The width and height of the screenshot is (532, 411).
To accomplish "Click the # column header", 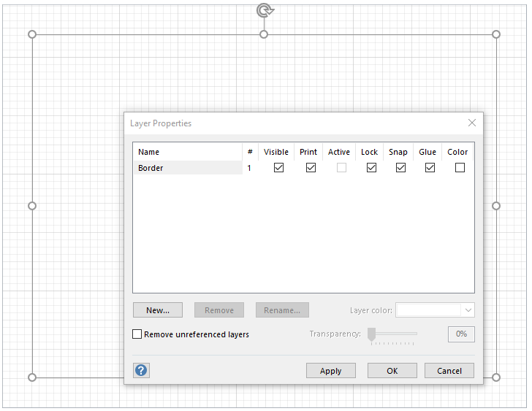I will (251, 152).
